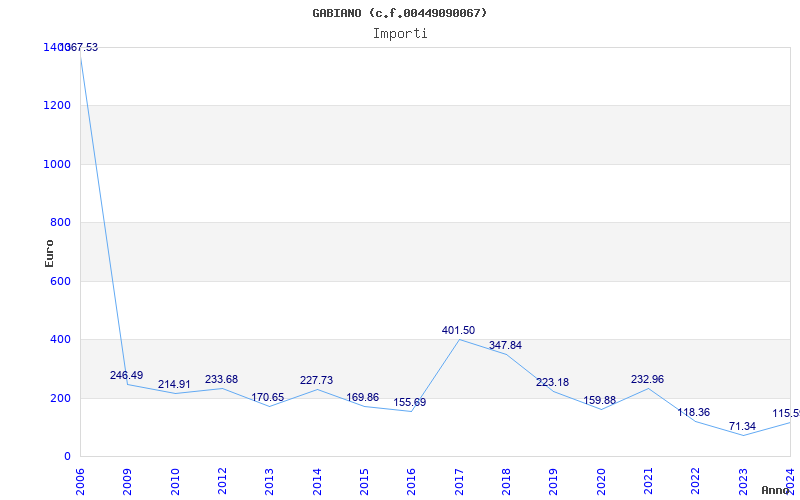Select the 347.84 data label
Viewport: 800px width, 500px height.
pyautogui.click(x=505, y=345)
